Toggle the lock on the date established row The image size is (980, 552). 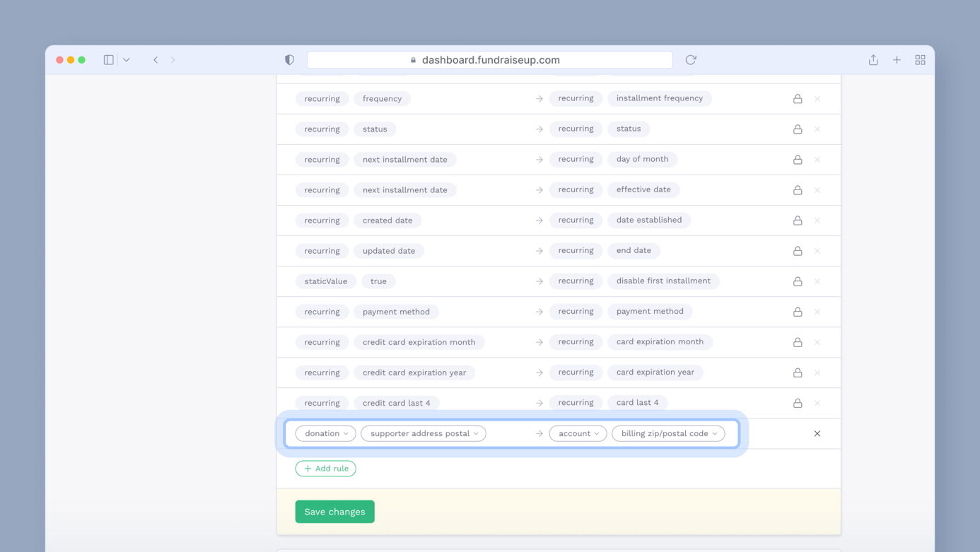coord(798,221)
